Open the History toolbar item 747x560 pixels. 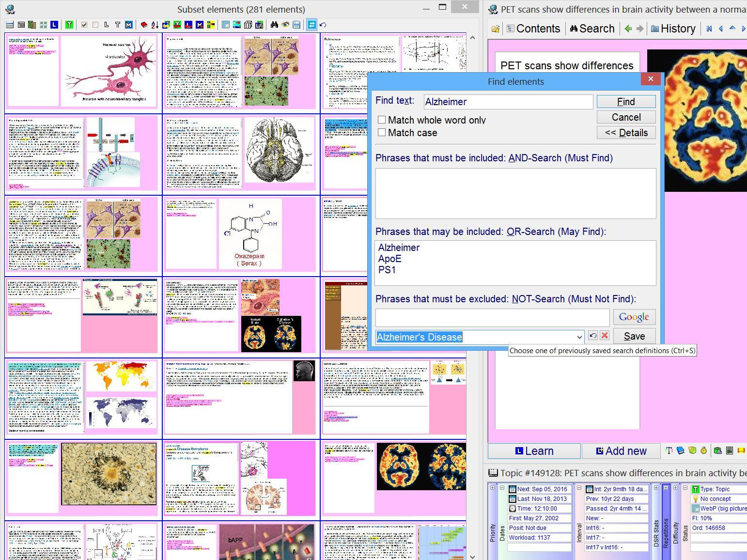pos(673,29)
